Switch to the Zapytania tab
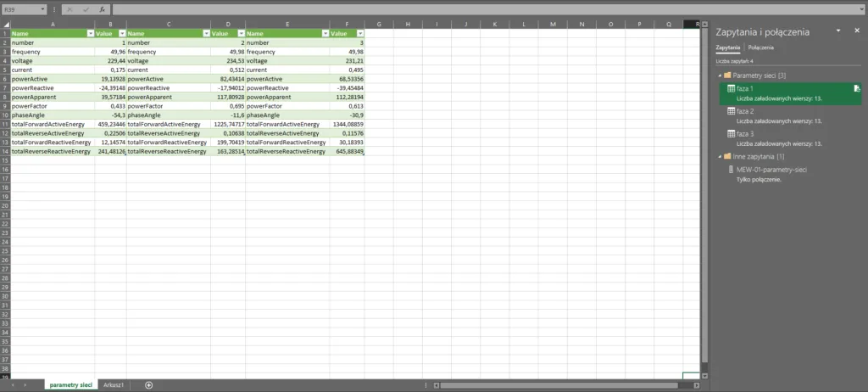868x392 pixels. pos(727,48)
